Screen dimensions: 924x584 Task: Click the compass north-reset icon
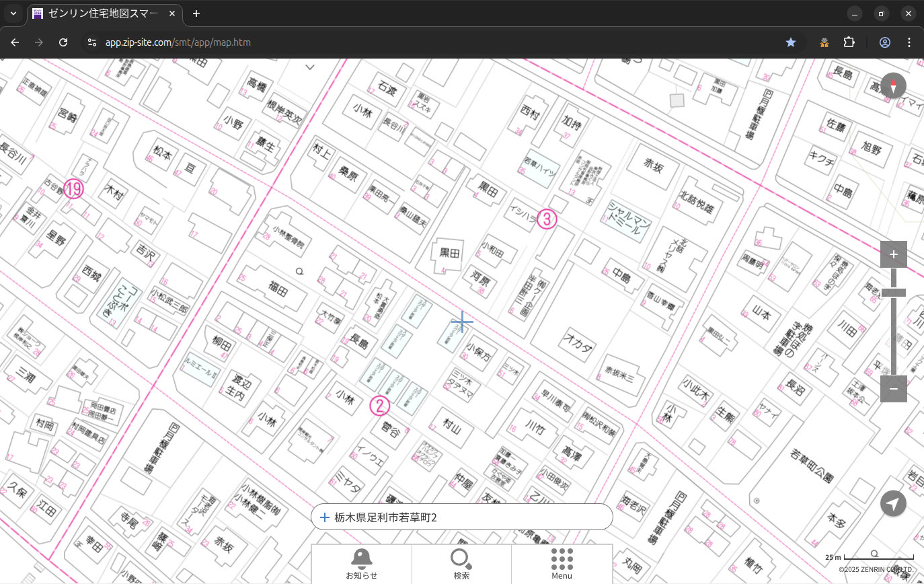(893, 86)
